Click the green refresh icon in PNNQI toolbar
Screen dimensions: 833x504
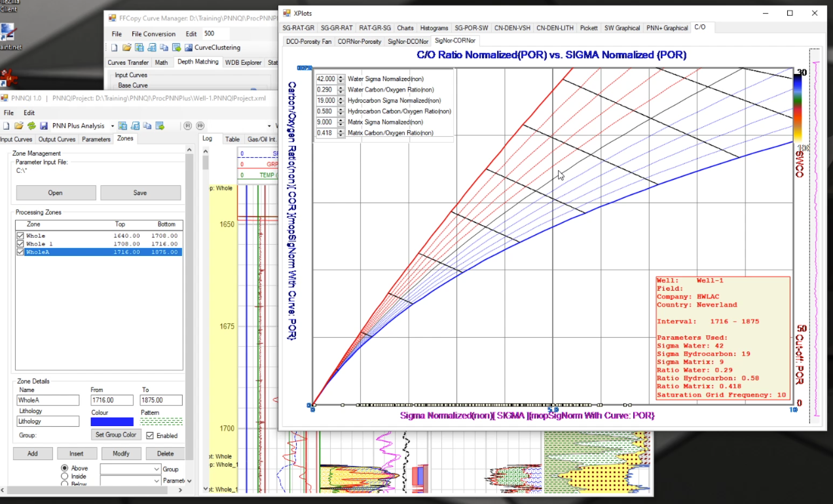pyautogui.click(x=31, y=126)
